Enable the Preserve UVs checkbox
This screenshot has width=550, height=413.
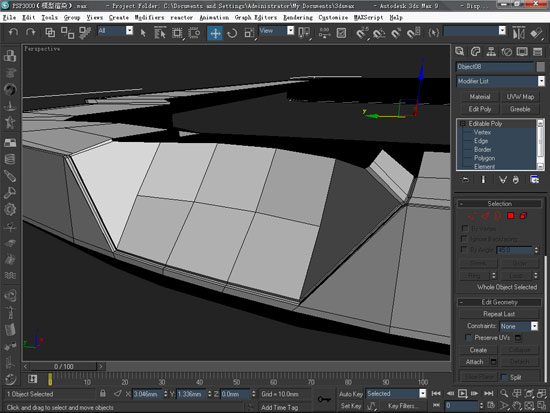click(468, 338)
